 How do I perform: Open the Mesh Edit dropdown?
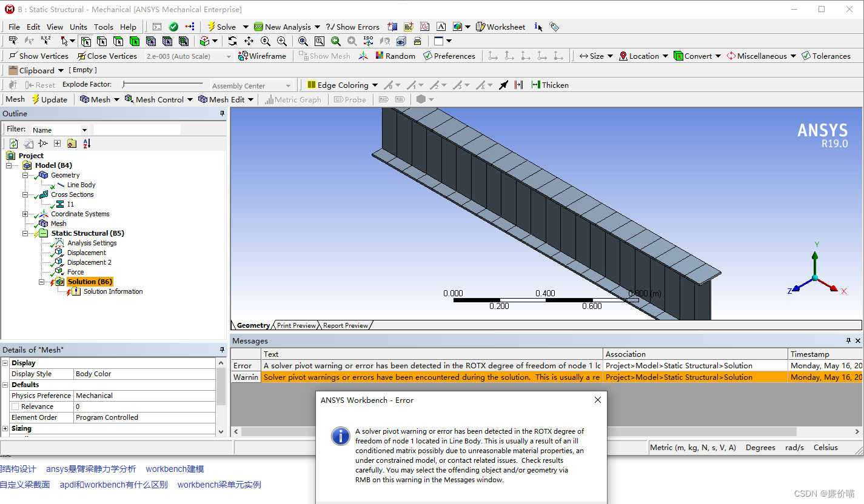(x=251, y=99)
